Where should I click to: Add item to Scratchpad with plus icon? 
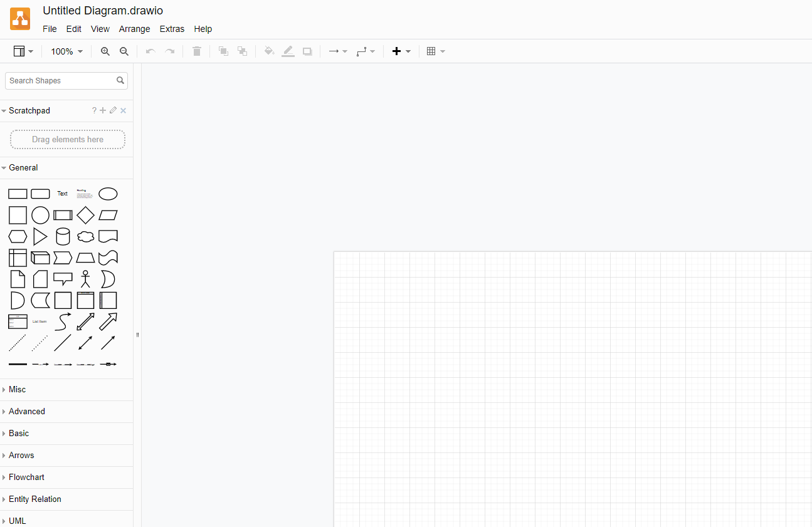point(103,110)
